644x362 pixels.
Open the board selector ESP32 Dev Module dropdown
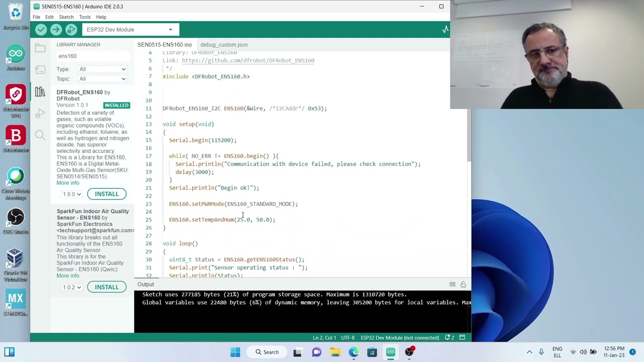(x=131, y=30)
